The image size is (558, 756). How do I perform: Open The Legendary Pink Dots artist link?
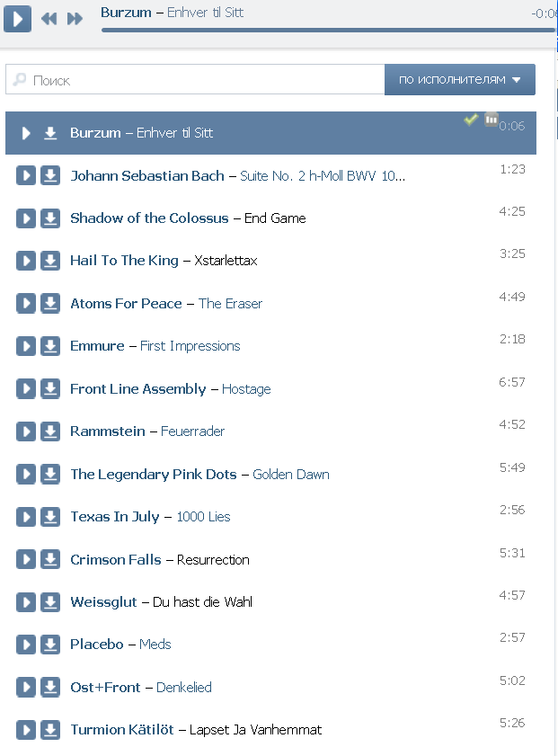click(x=154, y=475)
